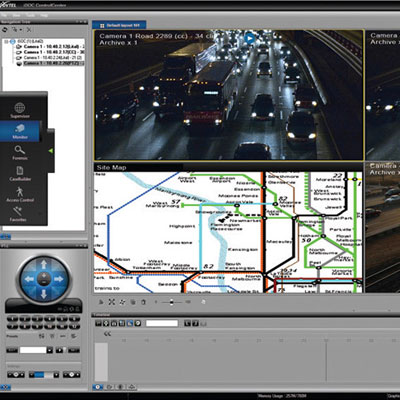Click the first icon next to Presets label
The height and width of the screenshot is (400, 400).
point(42,336)
